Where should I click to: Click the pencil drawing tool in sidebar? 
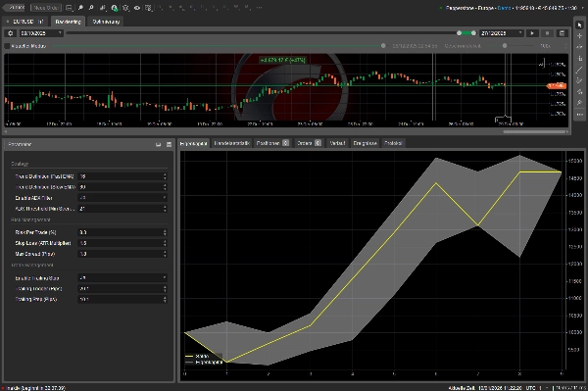pos(580,80)
